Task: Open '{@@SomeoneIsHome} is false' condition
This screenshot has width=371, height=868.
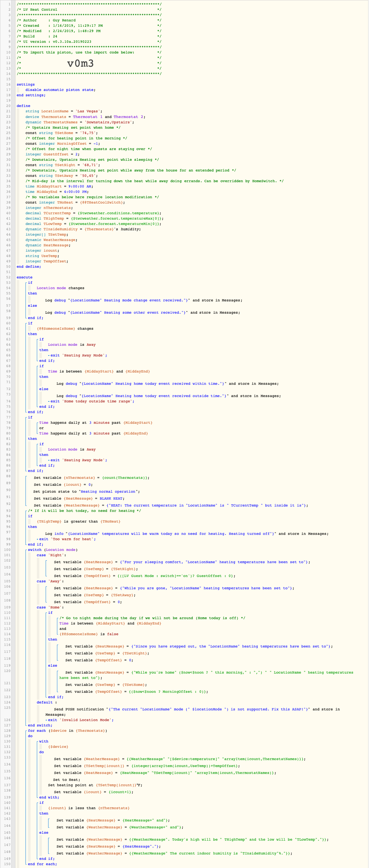Action: pyautogui.click(x=89, y=634)
